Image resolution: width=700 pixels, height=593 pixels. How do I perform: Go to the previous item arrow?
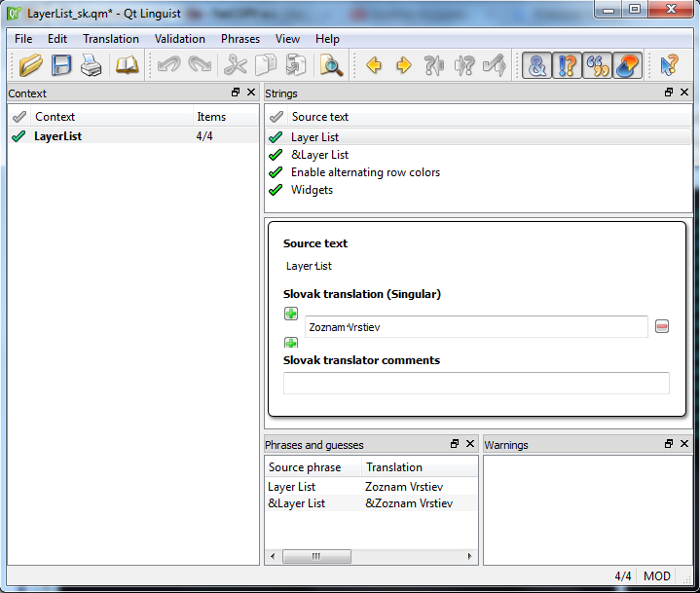tap(373, 65)
